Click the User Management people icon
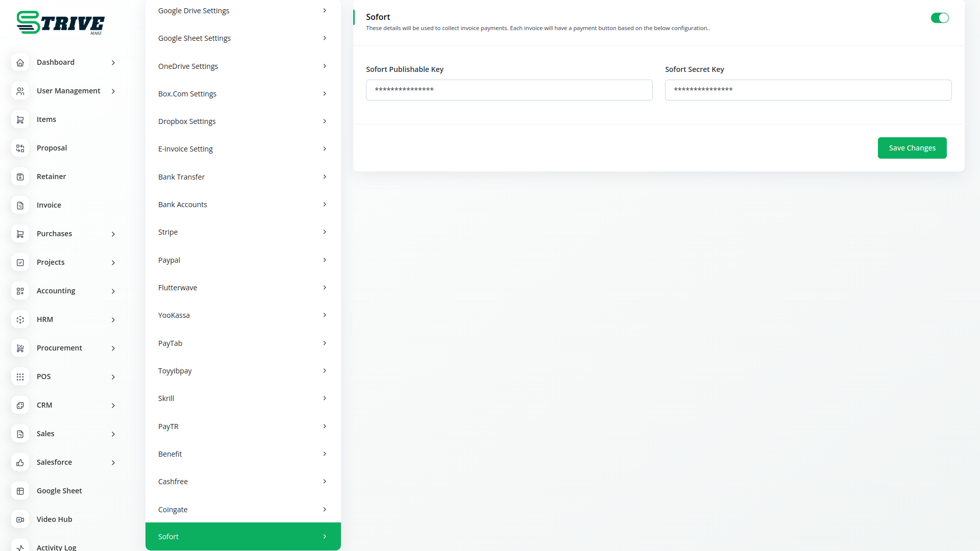Viewport: 980px width, 551px height. pos(20,91)
